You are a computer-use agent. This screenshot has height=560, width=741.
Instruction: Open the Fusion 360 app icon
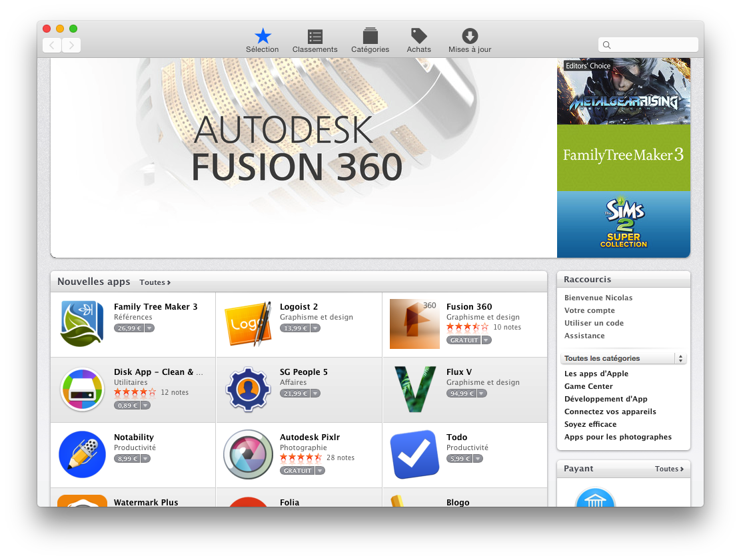414,324
